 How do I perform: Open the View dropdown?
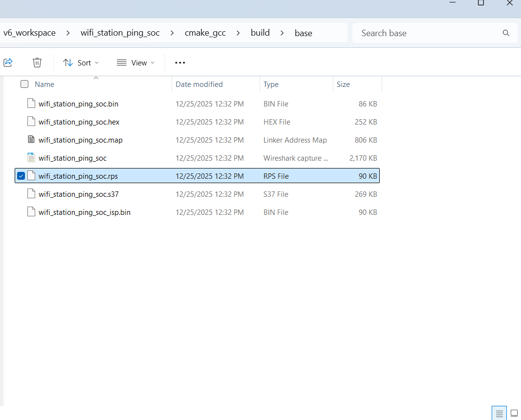[x=135, y=63]
